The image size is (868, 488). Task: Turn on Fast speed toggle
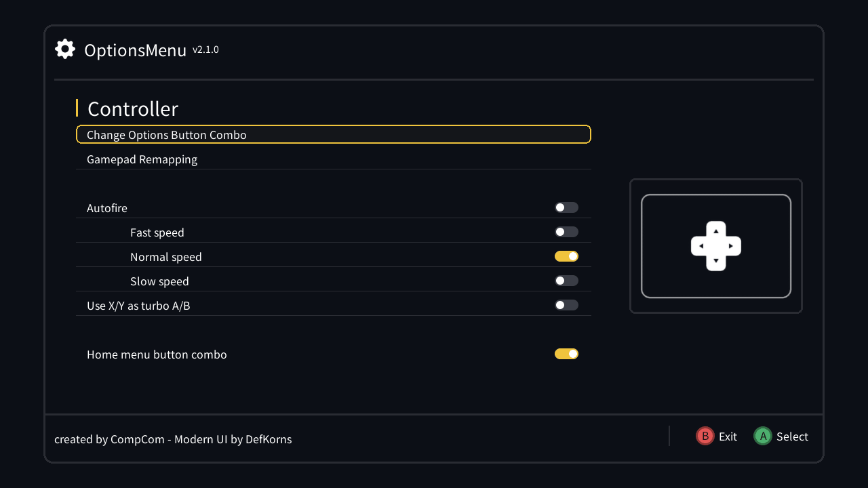tap(566, 232)
